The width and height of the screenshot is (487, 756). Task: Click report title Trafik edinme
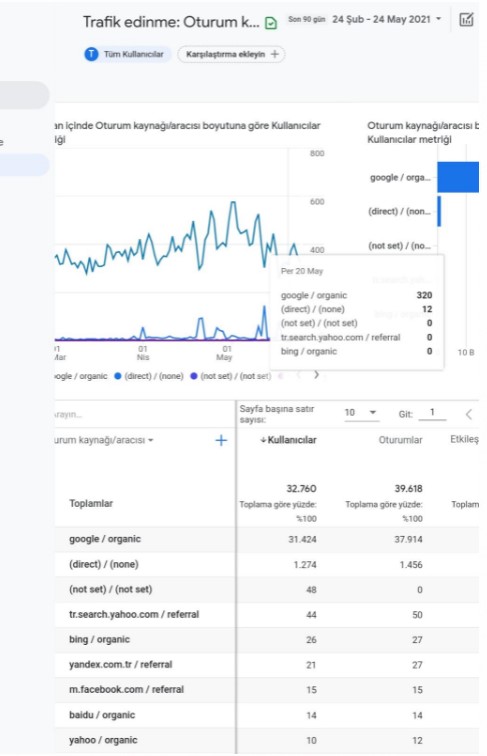[x=171, y=22]
